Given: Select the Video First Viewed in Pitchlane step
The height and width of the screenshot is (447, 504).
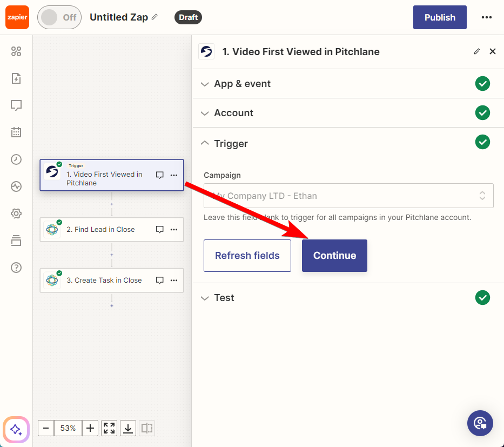Looking at the screenshot, I should (x=112, y=175).
